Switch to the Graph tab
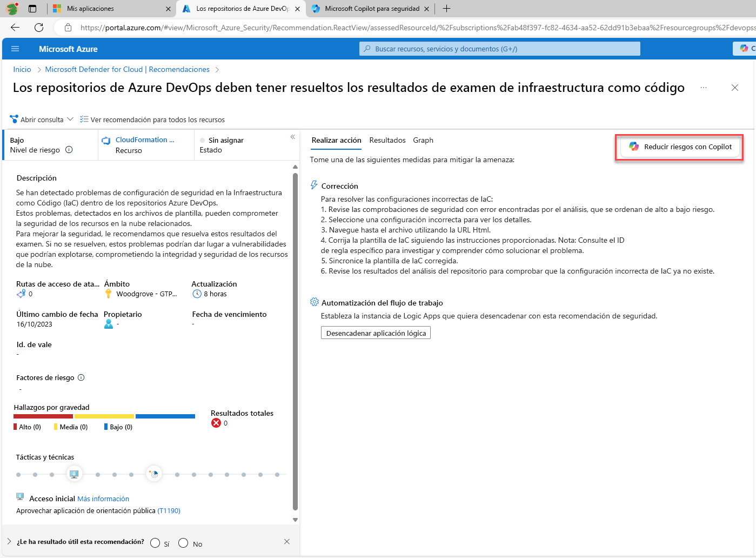This screenshot has width=756, height=558. click(423, 140)
